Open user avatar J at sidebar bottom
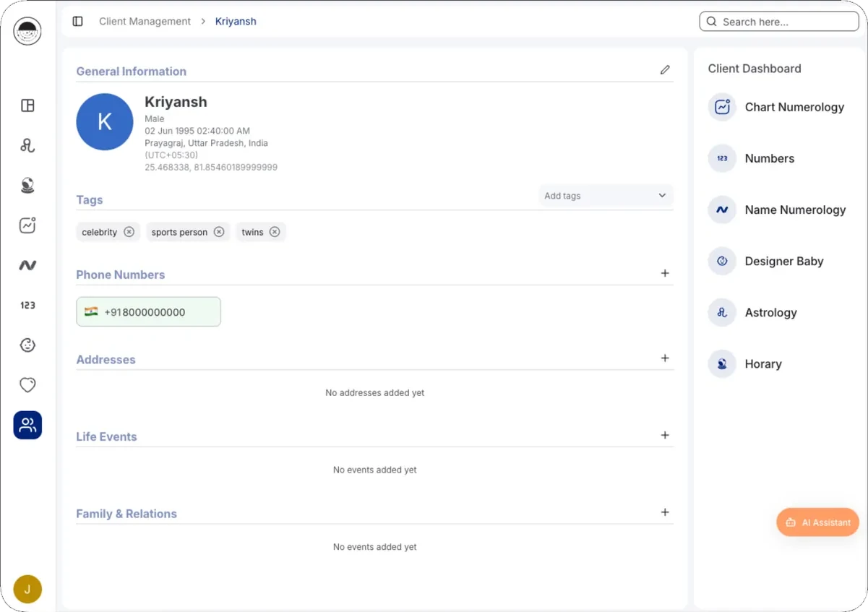 pyautogui.click(x=27, y=590)
